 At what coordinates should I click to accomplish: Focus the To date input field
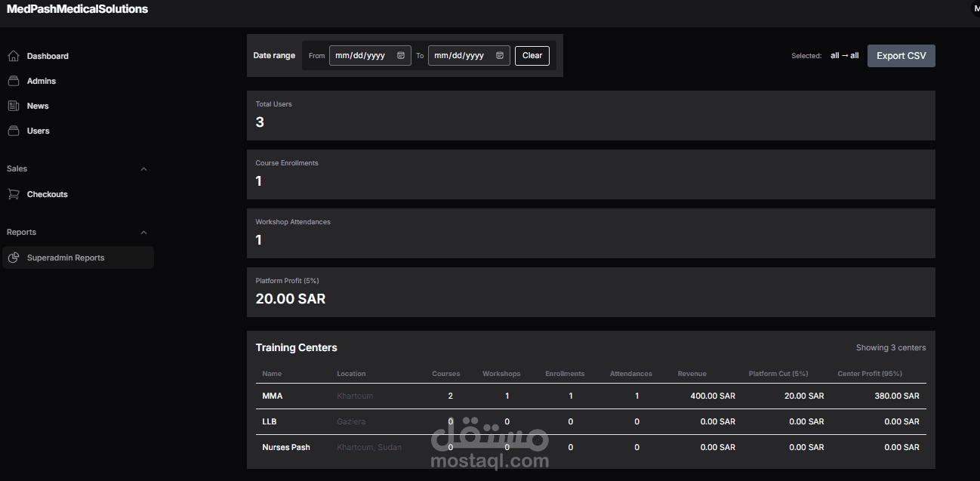pos(469,55)
